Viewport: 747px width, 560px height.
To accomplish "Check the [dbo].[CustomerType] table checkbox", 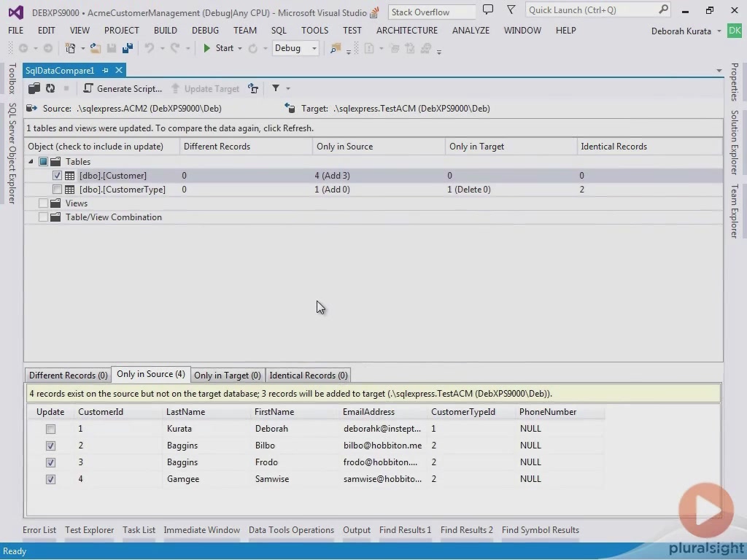I will pos(57,190).
